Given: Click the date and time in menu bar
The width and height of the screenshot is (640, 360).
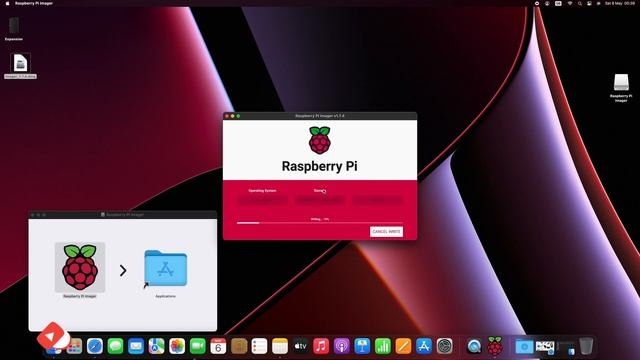Looking at the screenshot, I should 620,3.
